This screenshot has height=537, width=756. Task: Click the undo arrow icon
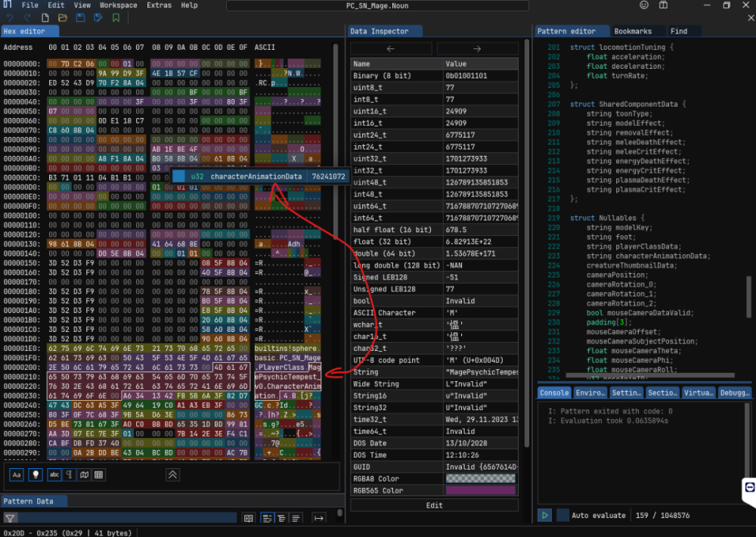pos(10,17)
